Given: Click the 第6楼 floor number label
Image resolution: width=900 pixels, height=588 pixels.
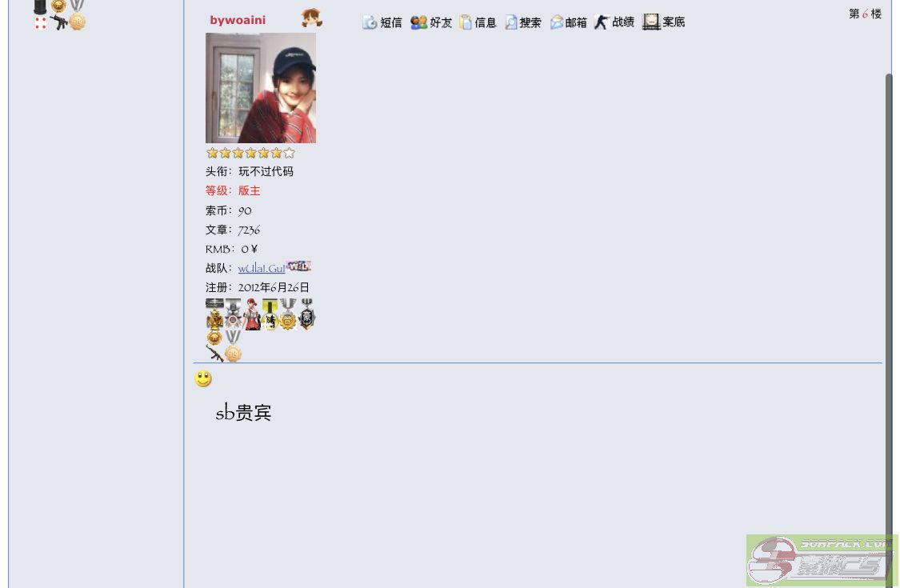Looking at the screenshot, I should click(865, 14).
